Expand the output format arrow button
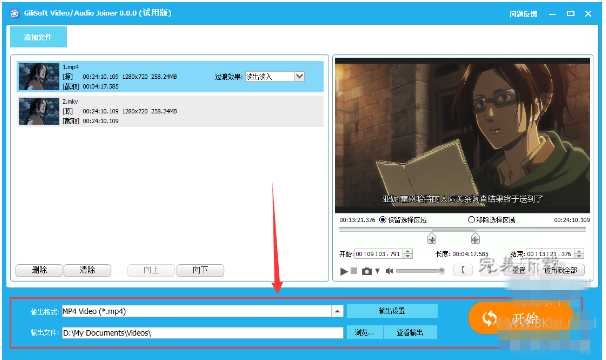Screen dimensions: 606x360 (337, 311)
